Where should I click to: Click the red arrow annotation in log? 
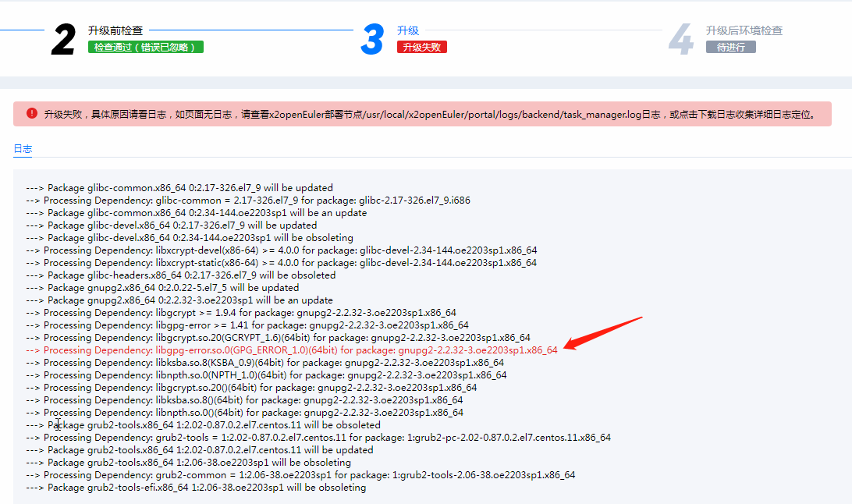[604, 333]
